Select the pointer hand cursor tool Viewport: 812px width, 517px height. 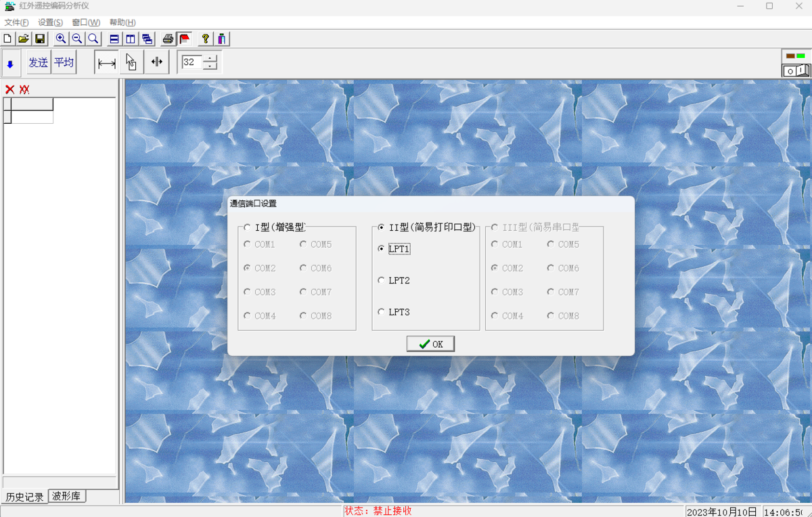pyautogui.click(x=131, y=62)
